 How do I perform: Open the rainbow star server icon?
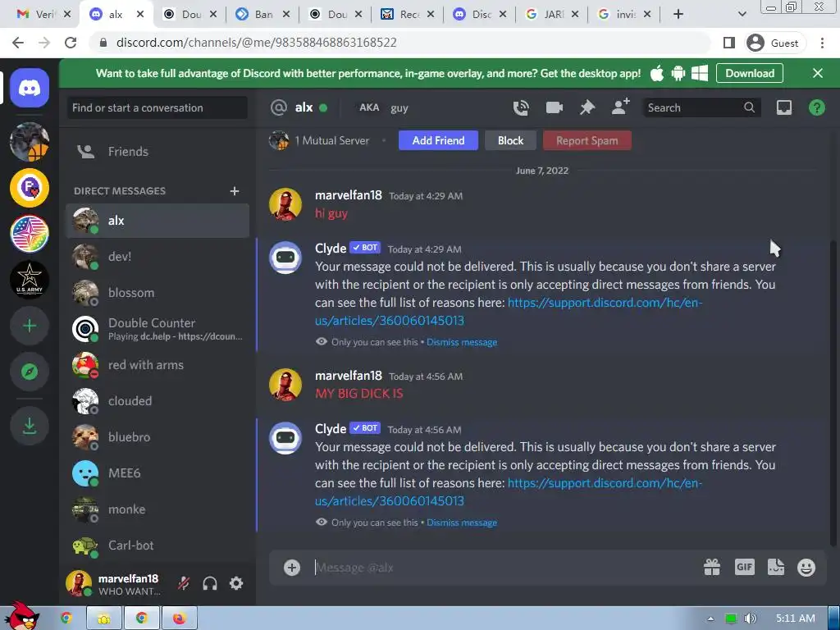30,234
